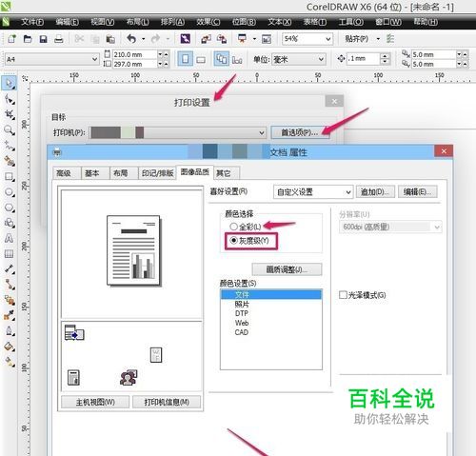
Task: Switch to the 高级 tab
Action: tap(67, 173)
